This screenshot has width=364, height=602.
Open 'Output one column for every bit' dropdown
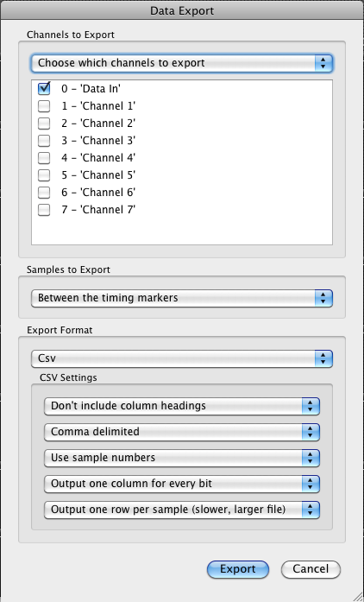click(182, 484)
